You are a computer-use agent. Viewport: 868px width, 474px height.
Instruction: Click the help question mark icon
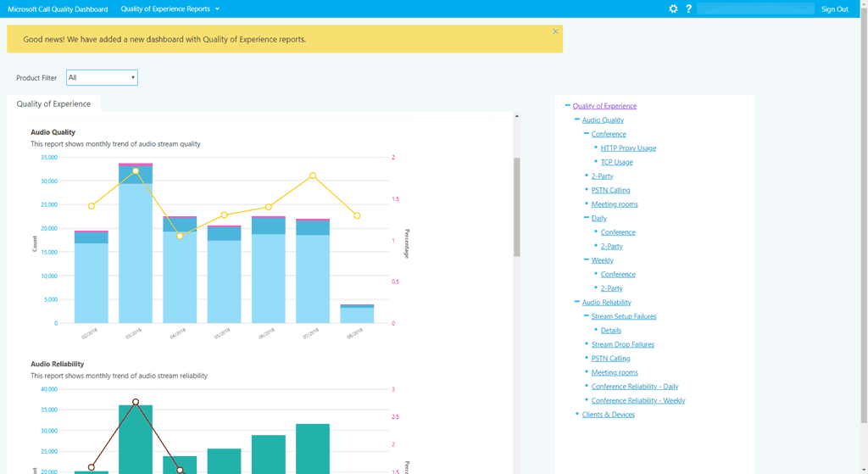click(x=688, y=8)
